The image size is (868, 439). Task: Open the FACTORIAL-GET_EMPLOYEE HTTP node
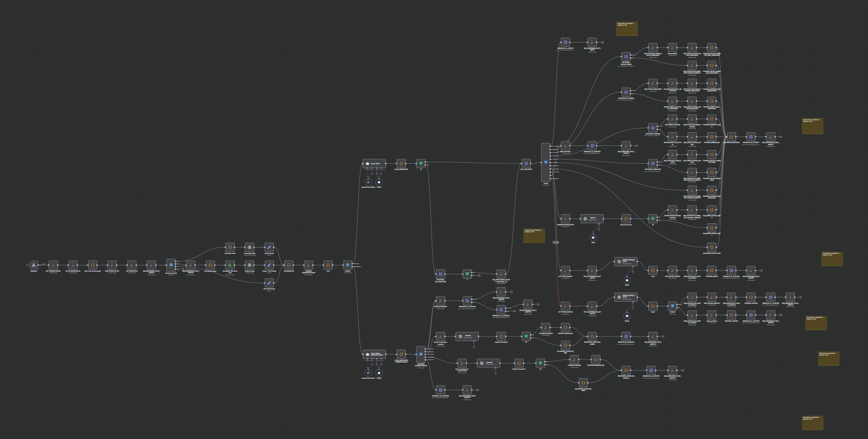point(441,274)
